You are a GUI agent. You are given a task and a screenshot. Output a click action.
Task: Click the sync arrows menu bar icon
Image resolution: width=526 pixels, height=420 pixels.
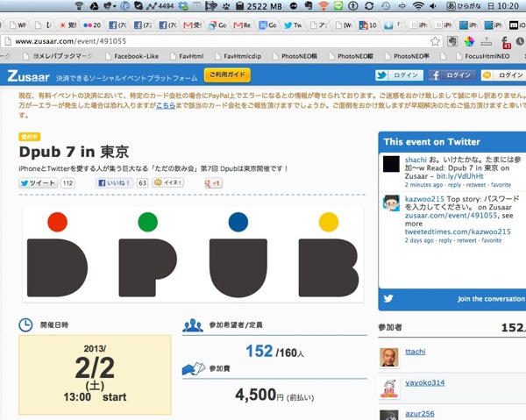(369, 6)
